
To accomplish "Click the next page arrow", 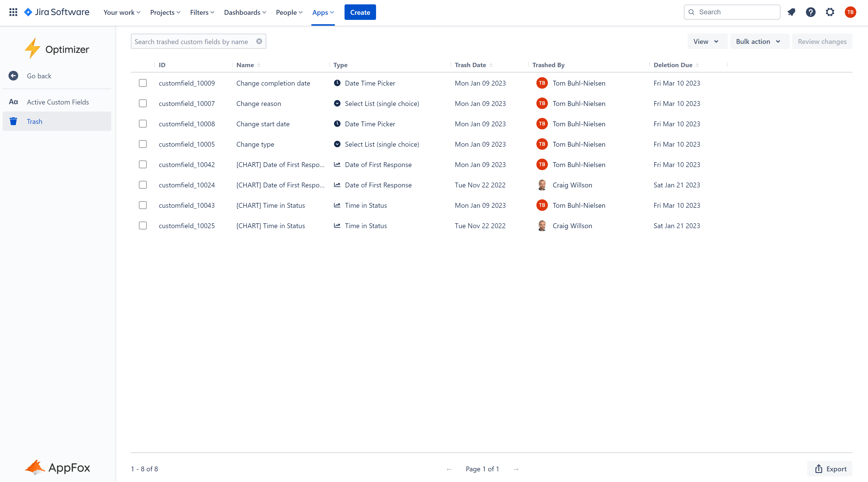I will coord(516,469).
